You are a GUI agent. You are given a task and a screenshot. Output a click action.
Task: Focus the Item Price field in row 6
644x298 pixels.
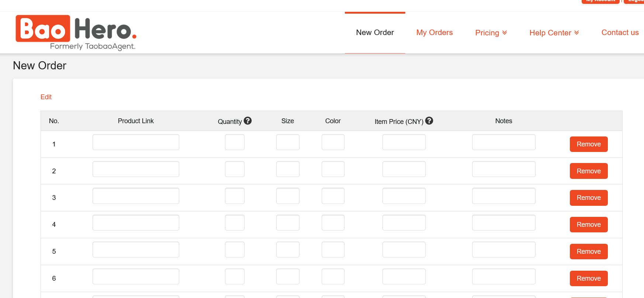(404, 277)
